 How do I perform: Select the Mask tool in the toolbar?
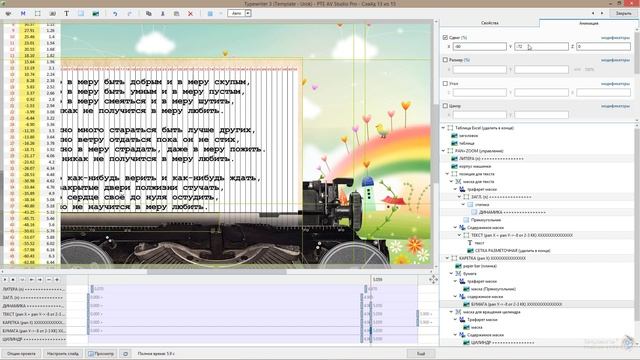click(x=23, y=13)
